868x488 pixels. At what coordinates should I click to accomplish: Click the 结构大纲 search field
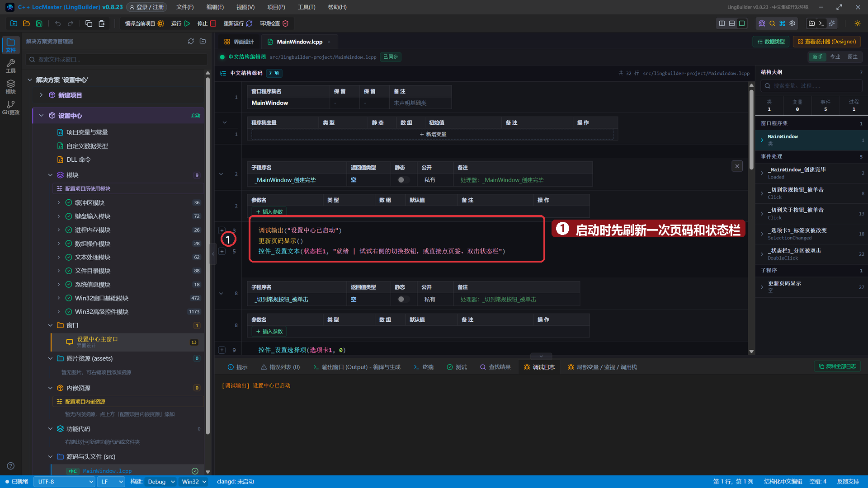(811, 86)
